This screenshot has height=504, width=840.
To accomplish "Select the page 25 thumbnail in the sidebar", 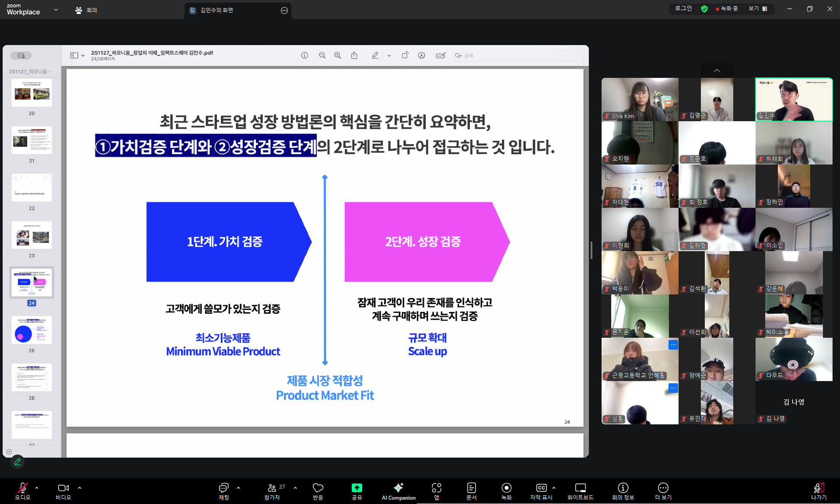I will click(x=31, y=330).
